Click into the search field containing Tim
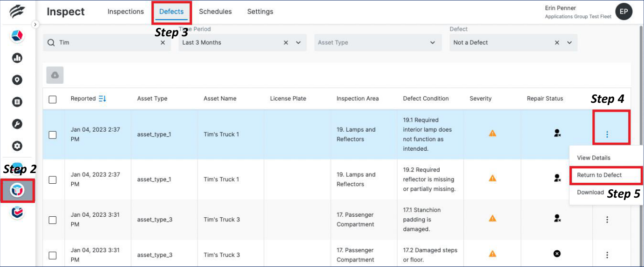The image size is (644, 267). click(x=107, y=42)
